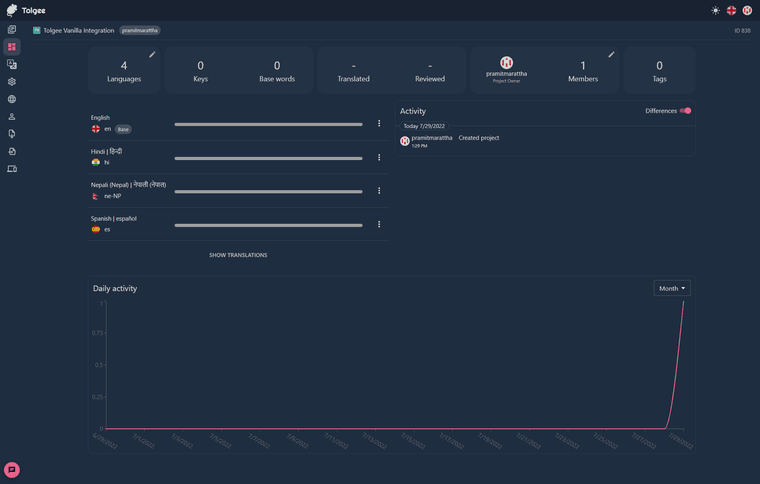Screen dimensions: 760x484
Task: Open the English row three-dot menu
Action: pos(379,124)
